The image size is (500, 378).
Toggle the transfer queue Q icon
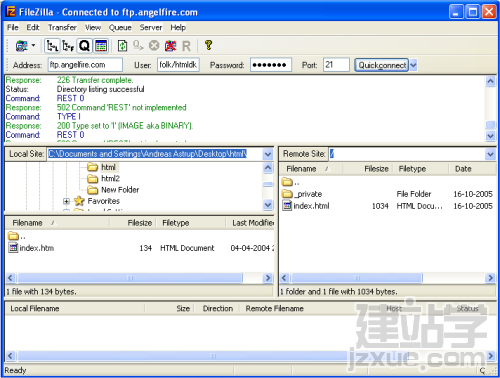(x=84, y=46)
